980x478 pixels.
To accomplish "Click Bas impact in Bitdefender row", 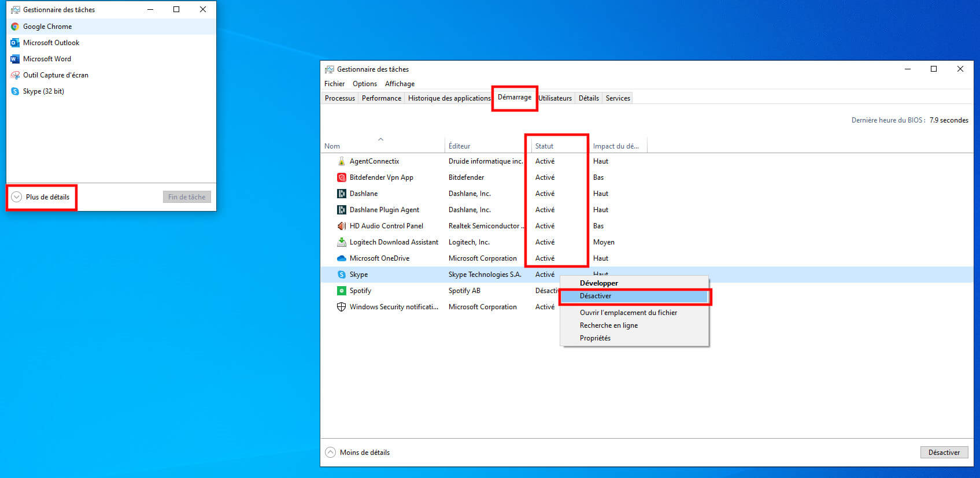I will (598, 177).
